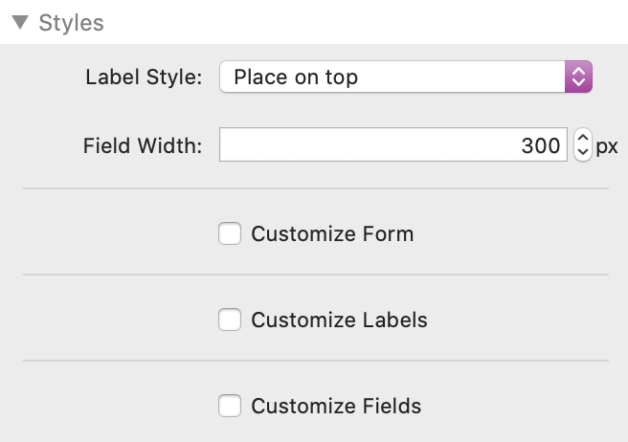
Task: Click the 'Customize Fields' label text
Action: coord(336,406)
